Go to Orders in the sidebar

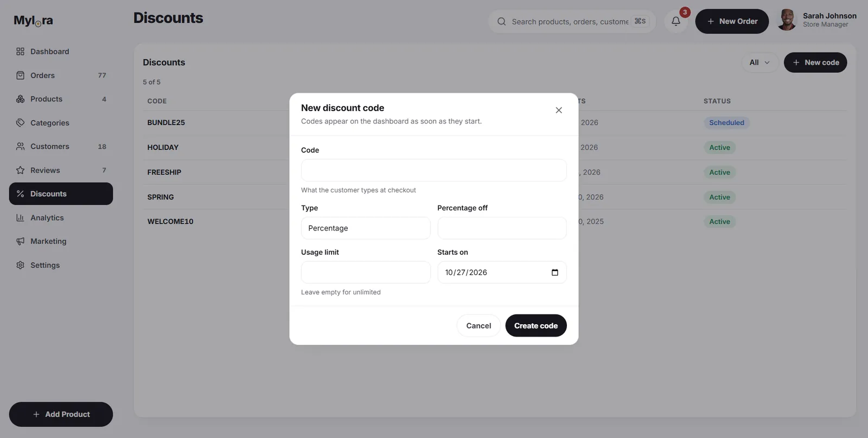(x=61, y=75)
